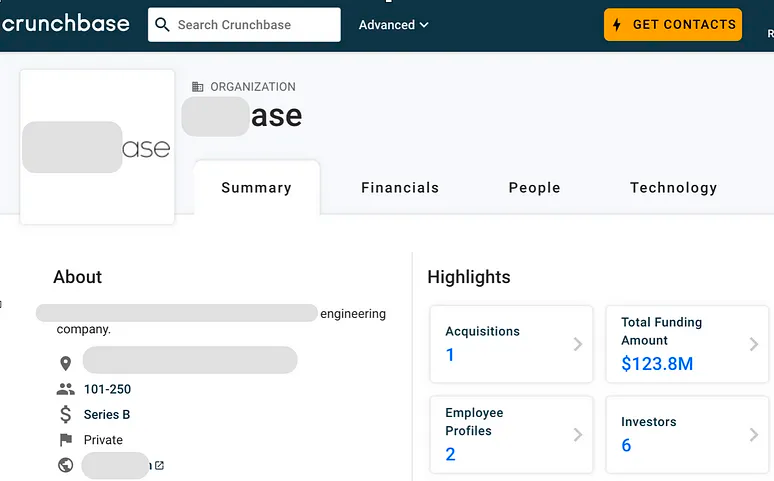Click the location pin icon
774x481 pixels.
coord(66,362)
